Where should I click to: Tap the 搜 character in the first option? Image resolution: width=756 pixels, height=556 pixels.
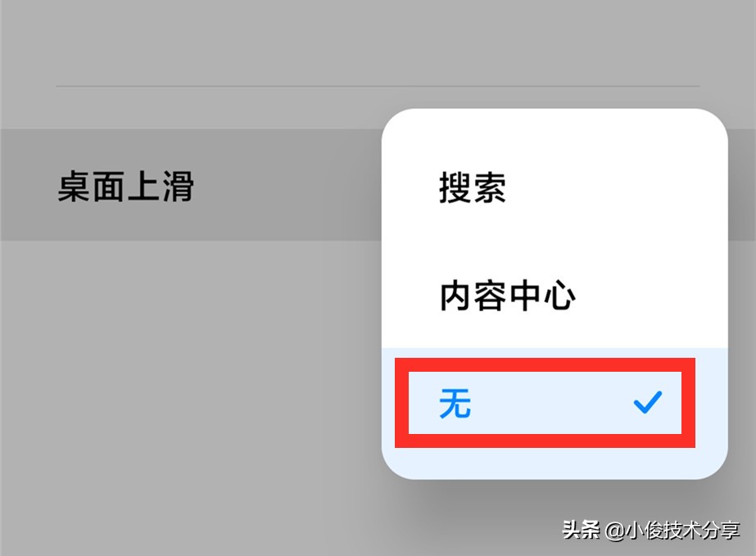click(x=455, y=187)
